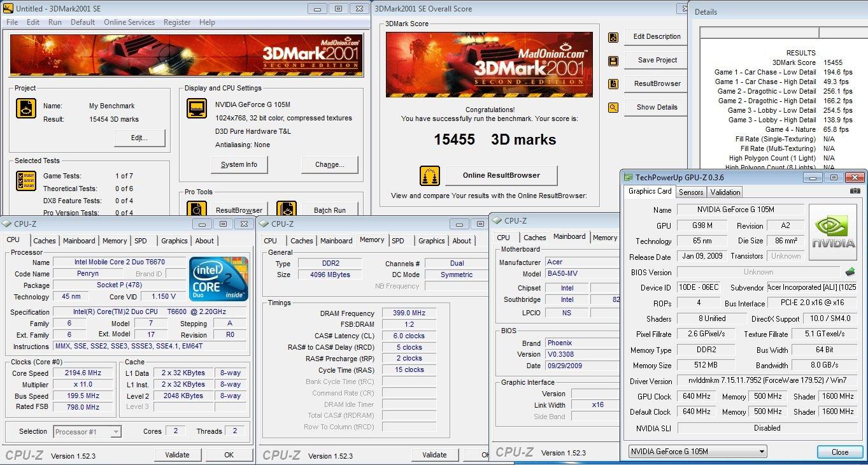The height and width of the screenshot is (465, 868).
Task: Click the BIOS save chip icon in GPU-Z
Action: pos(850,271)
